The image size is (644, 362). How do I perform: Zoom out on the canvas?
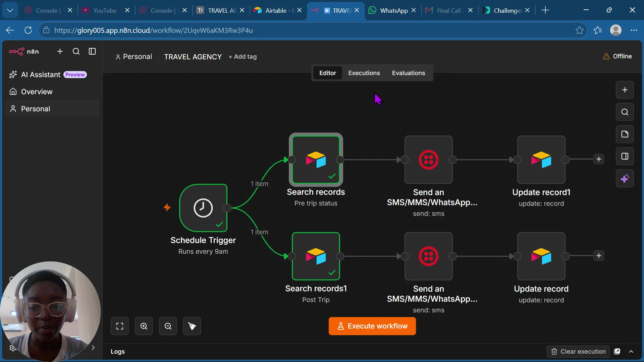[x=168, y=326]
